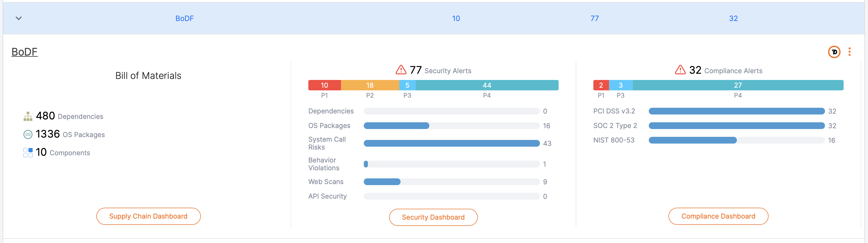The image size is (868, 243).
Task: Open the Supply Chain Dashboard
Action: [148, 216]
